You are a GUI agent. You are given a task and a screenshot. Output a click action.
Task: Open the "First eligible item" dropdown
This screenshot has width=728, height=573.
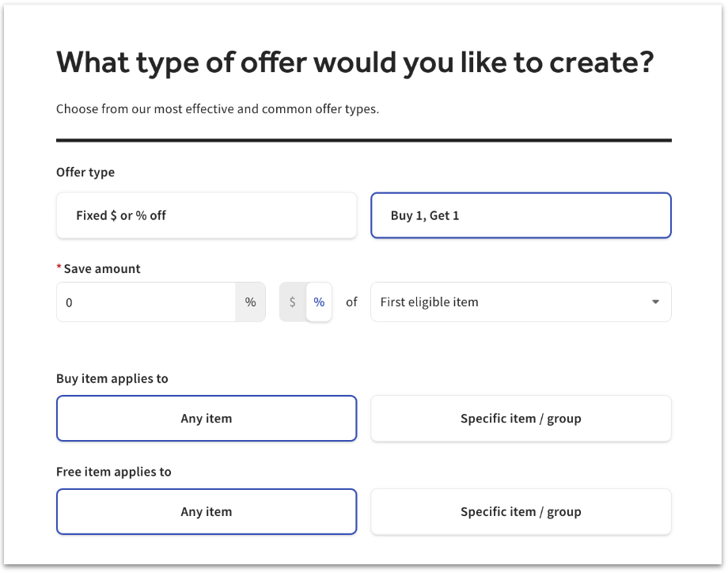point(520,302)
